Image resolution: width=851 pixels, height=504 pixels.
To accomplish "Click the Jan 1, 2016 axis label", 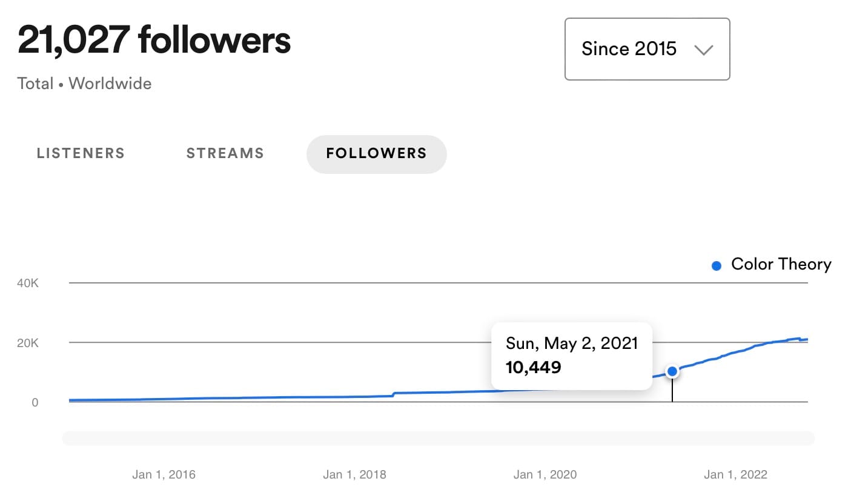I will pos(164,474).
